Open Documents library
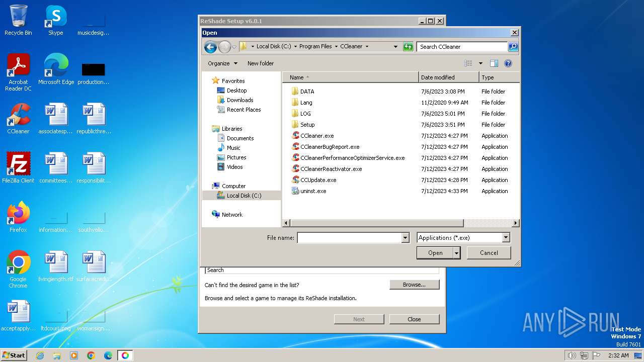 240,138
